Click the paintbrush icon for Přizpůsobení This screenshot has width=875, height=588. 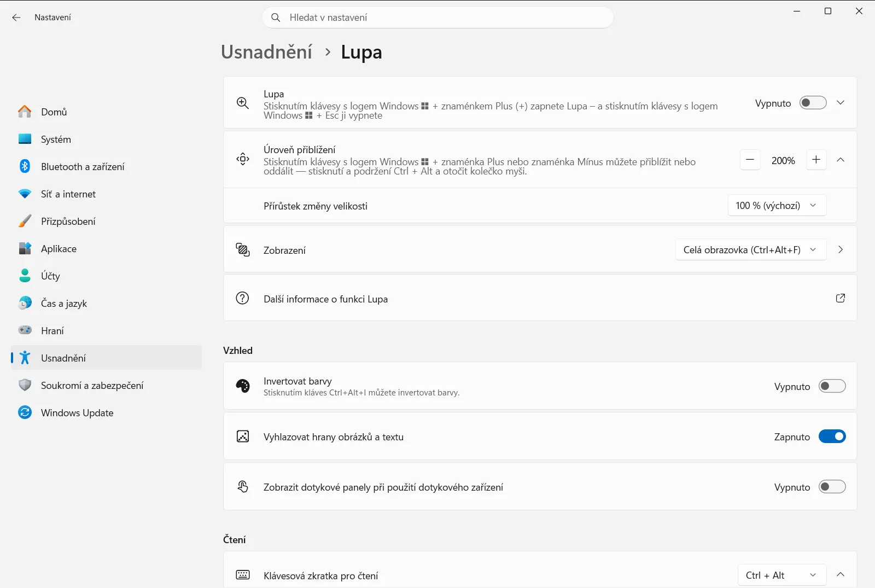coord(25,221)
